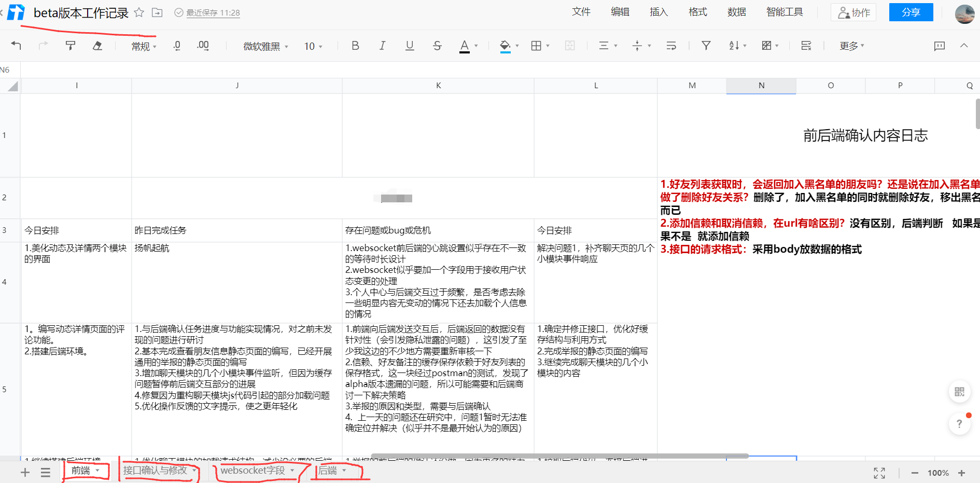Viewport: 980px width, 483px height.
Task: Open the 文件 menu
Action: (x=581, y=12)
